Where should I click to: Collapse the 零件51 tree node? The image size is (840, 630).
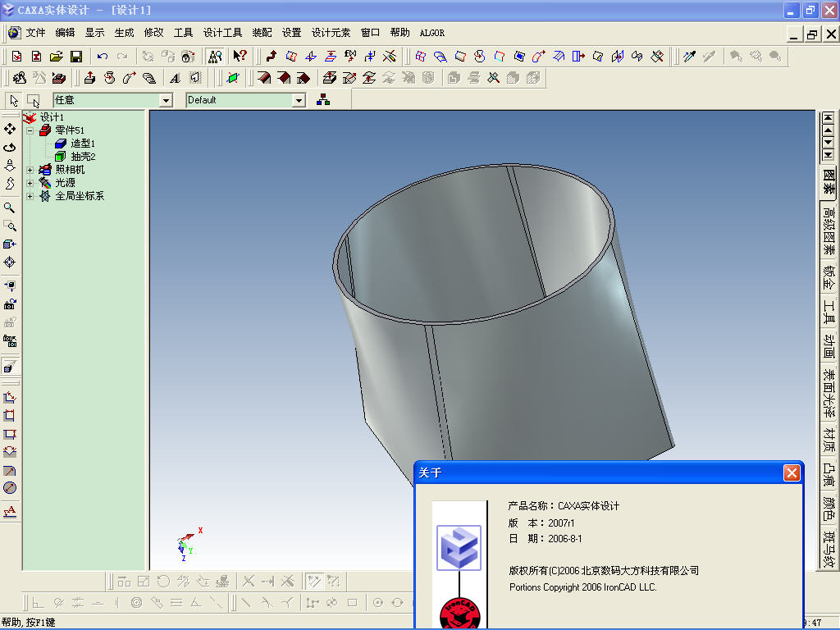click(x=30, y=130)
